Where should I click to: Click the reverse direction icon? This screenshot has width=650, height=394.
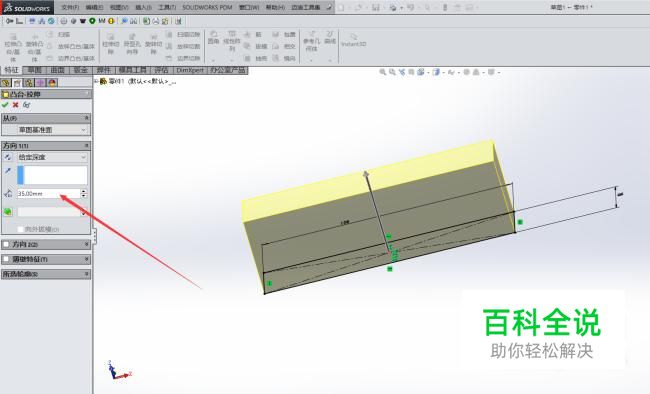pos(7,157)
